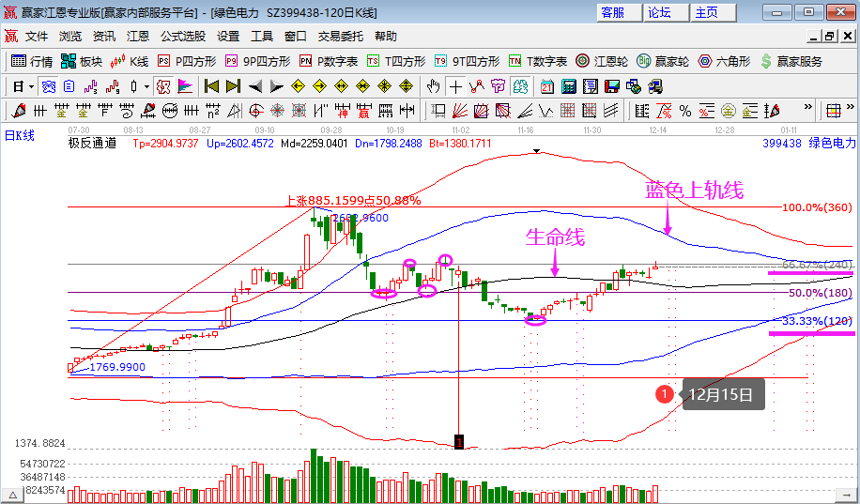This screenshot has width=860, height=504.
Task: Click the magenta flag chart icon
Action: 185,86
